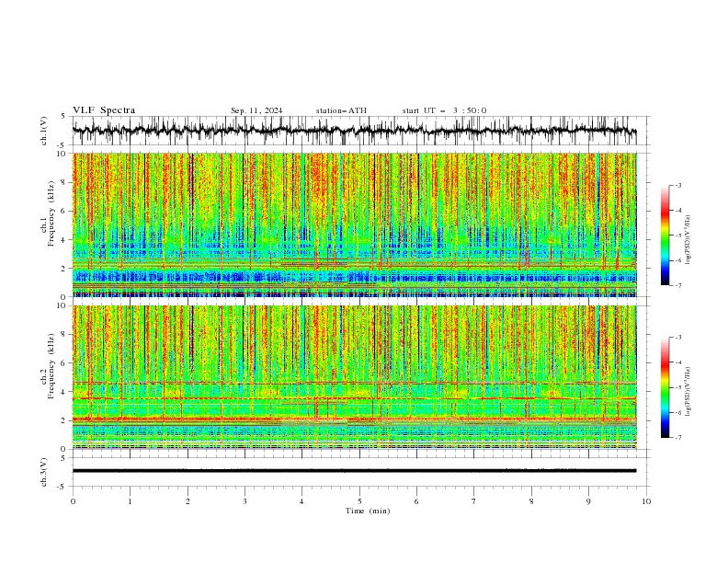The width and height of the screenshot is (728, 563).
Task: Click the ch.1 waveform trace panel
Action: point(359,131)
